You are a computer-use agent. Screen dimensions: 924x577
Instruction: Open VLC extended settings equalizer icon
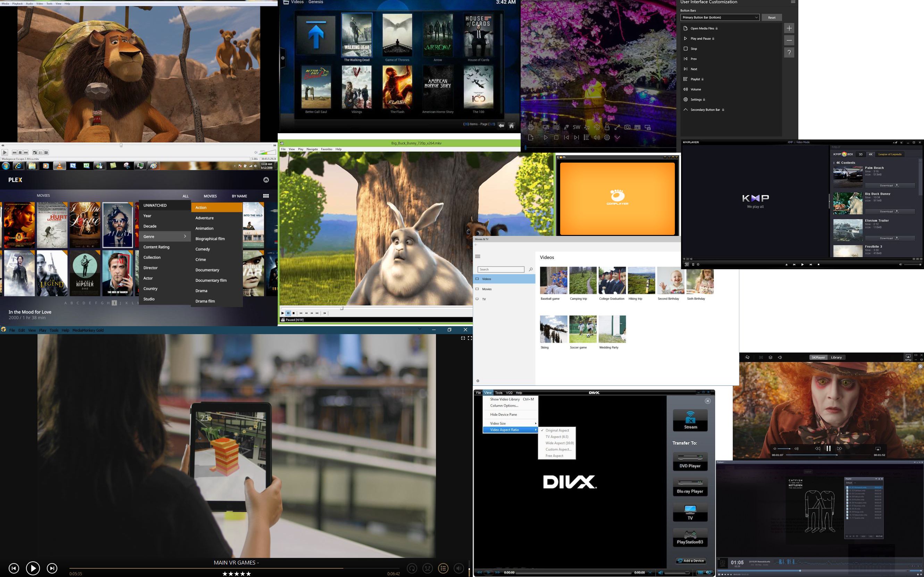(x=46, y=152)
